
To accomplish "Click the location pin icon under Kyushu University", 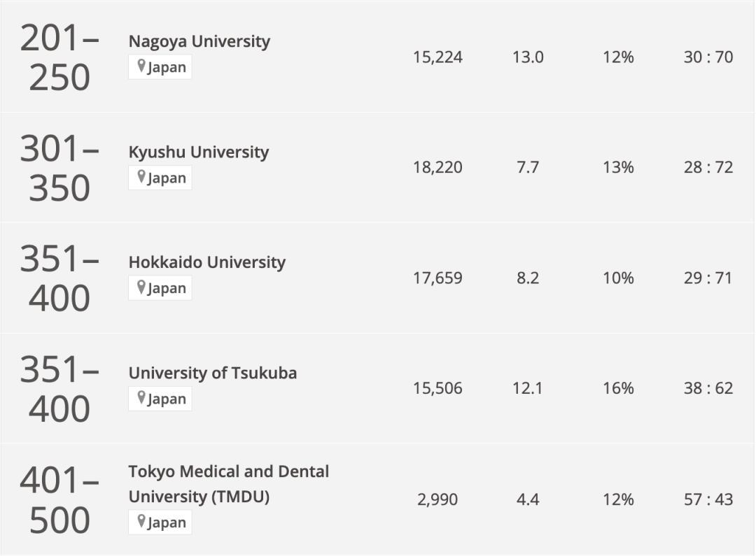I will pos(141,178).
